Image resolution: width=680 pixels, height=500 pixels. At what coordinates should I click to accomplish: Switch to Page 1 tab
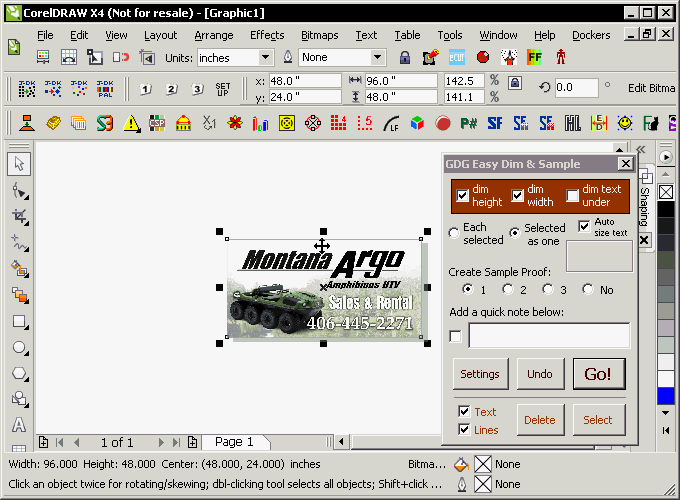tap(235, 442)
